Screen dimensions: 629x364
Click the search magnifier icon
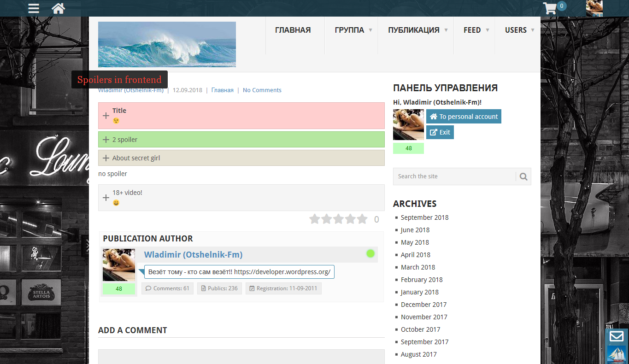pyautogui.click(x=523, y=176)
